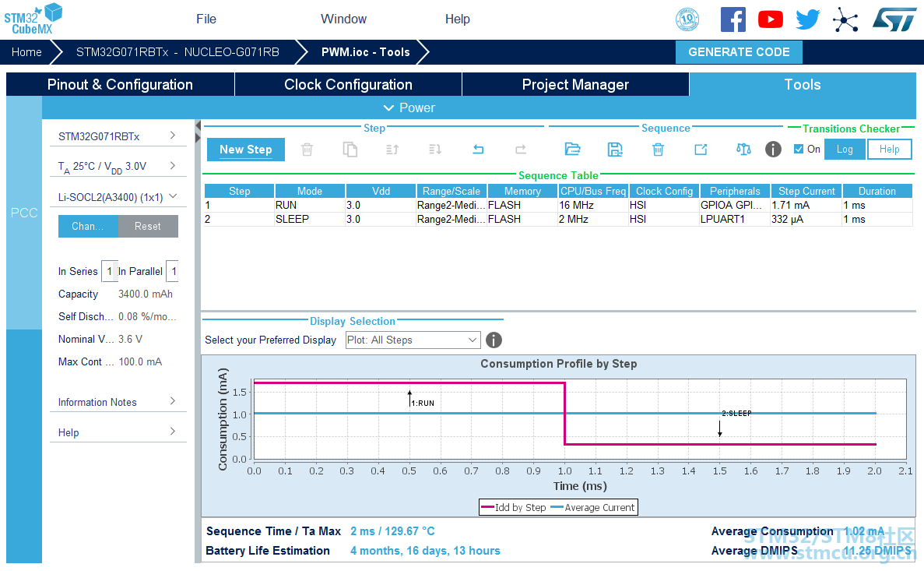Delete sequence trash icon
The width and height of the screenshot is (924, 571).
[659, 150]
